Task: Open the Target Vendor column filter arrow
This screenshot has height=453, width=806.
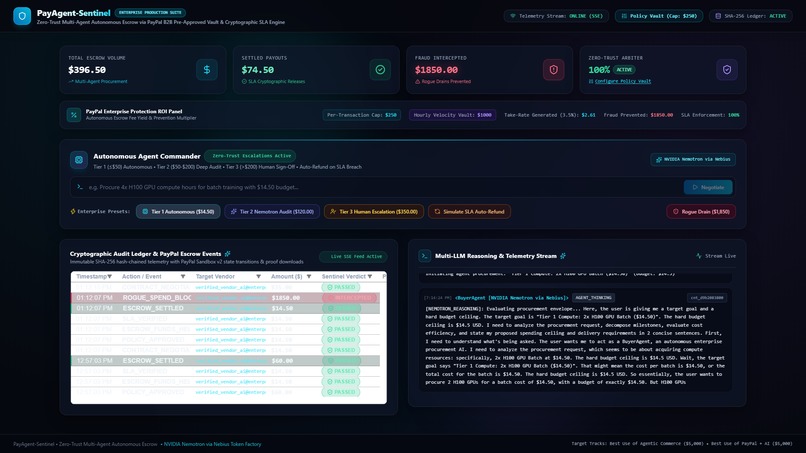Action: pyautogui.click(x=258, y=277)
